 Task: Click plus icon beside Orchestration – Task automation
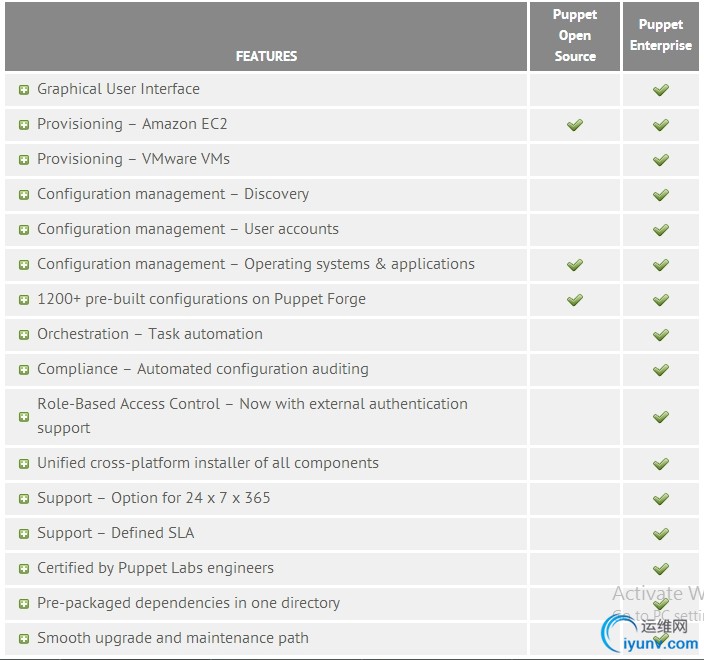[24, 335]
